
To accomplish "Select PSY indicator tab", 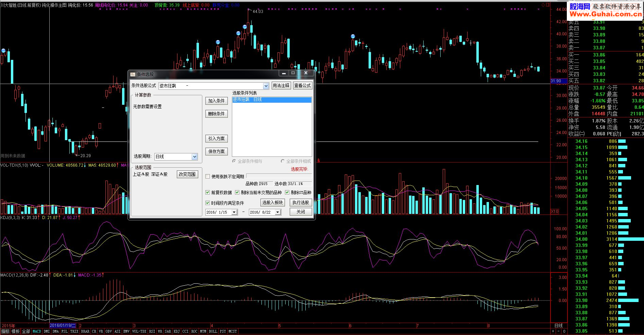I will point(223,331).
